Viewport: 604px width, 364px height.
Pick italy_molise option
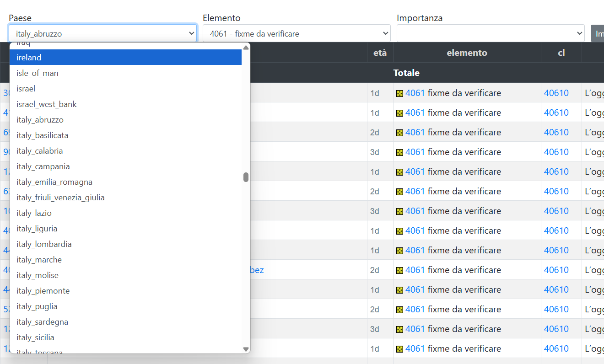pyautogui.click(x=125, y=275)
